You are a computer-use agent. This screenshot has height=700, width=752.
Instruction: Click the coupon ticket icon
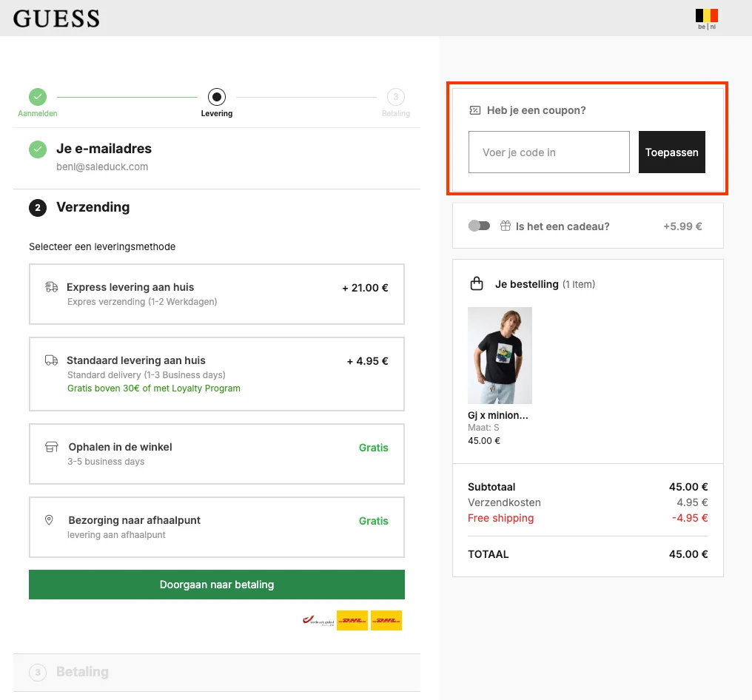(x=474, y=110)
